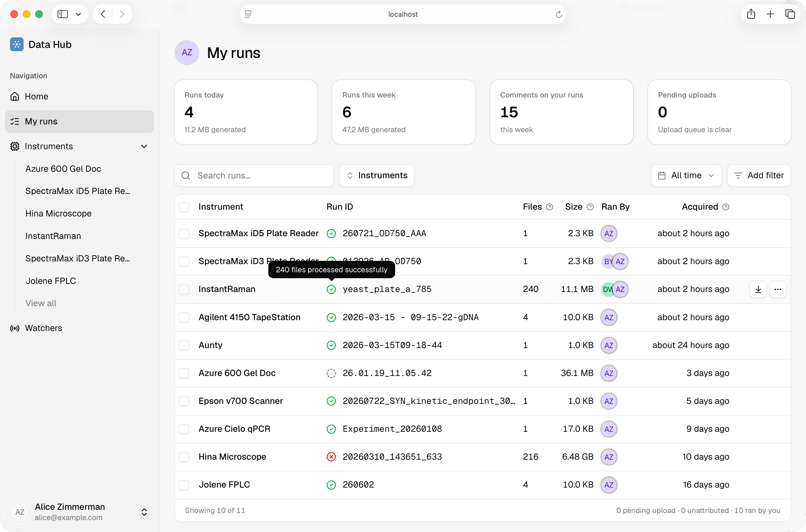Open Azure 600 Gel Doc in the sidebar
Screen dimensions: 806x532
point(63,169)
